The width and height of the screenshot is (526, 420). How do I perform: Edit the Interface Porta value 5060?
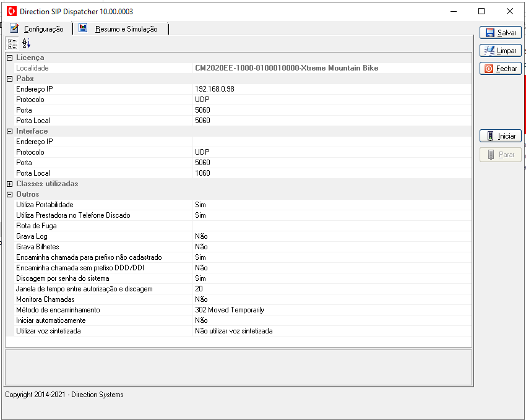pyautogui.click(x=332, y=163)
